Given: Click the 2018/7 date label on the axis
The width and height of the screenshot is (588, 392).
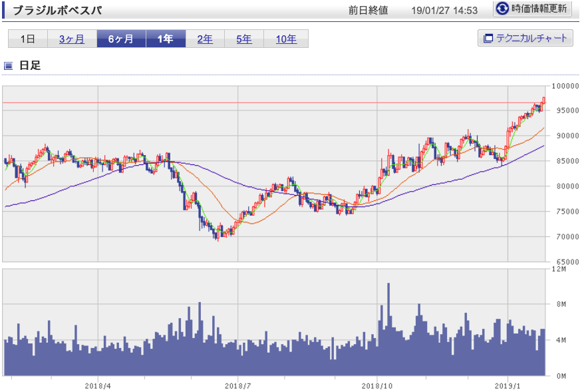Looking at the screenshot, I should click(x=237, y=385).
